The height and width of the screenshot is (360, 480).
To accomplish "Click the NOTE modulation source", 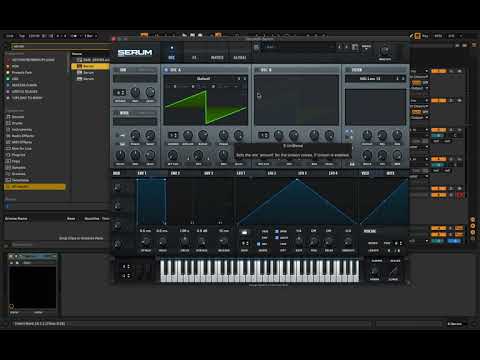I will [390, 173].
